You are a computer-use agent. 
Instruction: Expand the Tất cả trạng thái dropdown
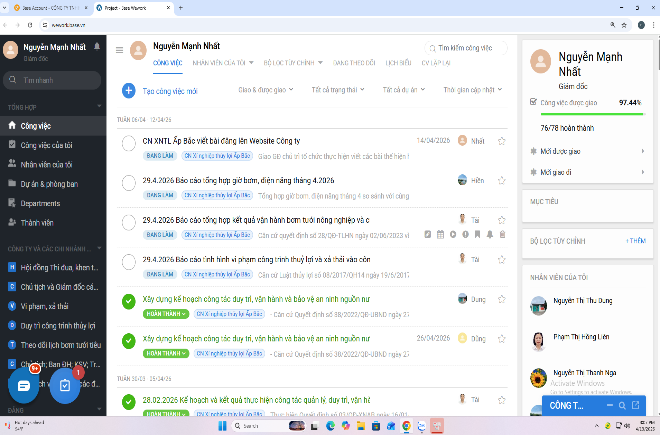click(337, 90)
